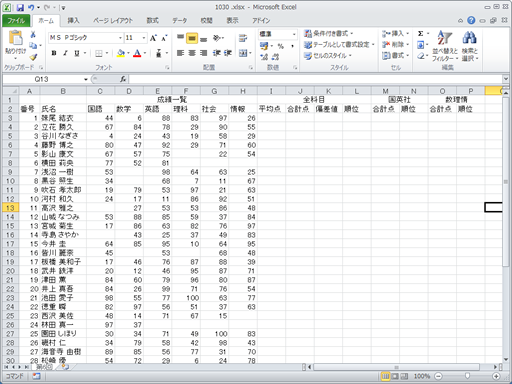Open the number format 標準 dropdown
Screen dimensions: 512x384
(x=294, y=34)
